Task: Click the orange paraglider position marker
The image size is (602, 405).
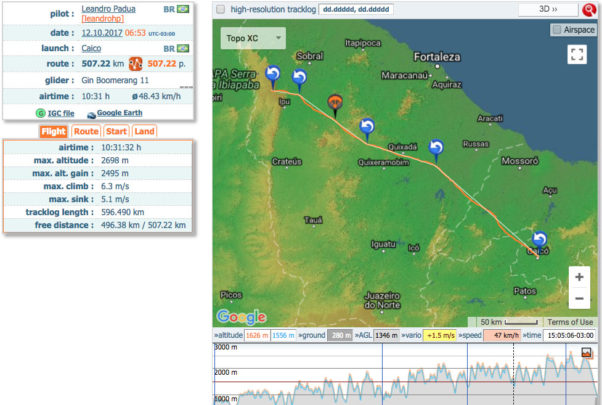Action: click(x=335, y=105)
